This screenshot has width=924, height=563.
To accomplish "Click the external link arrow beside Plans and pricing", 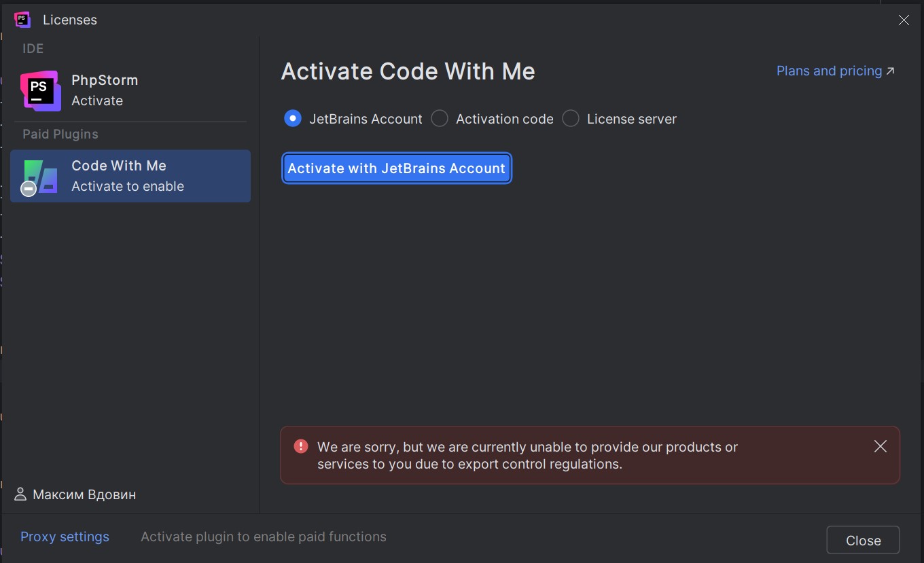I will (891, 71).
